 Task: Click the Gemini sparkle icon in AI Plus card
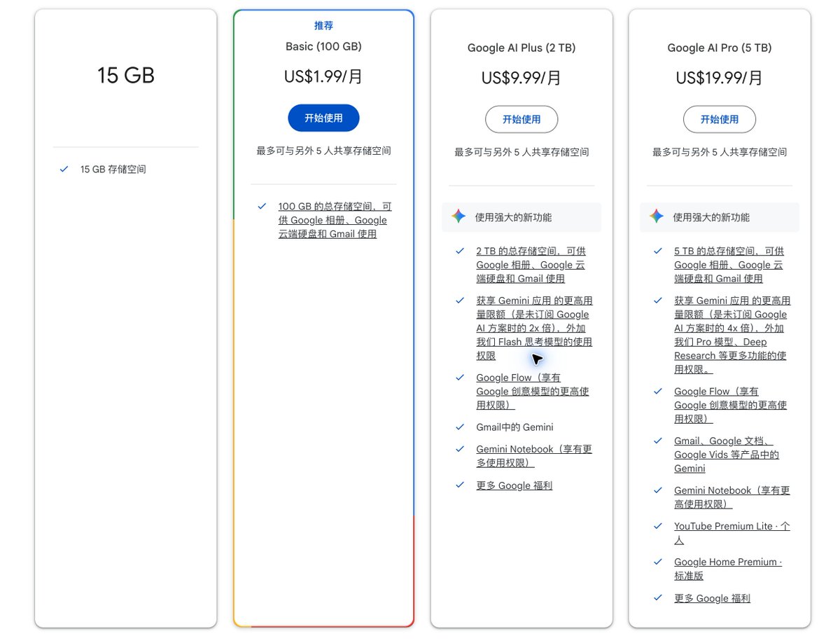458,216
